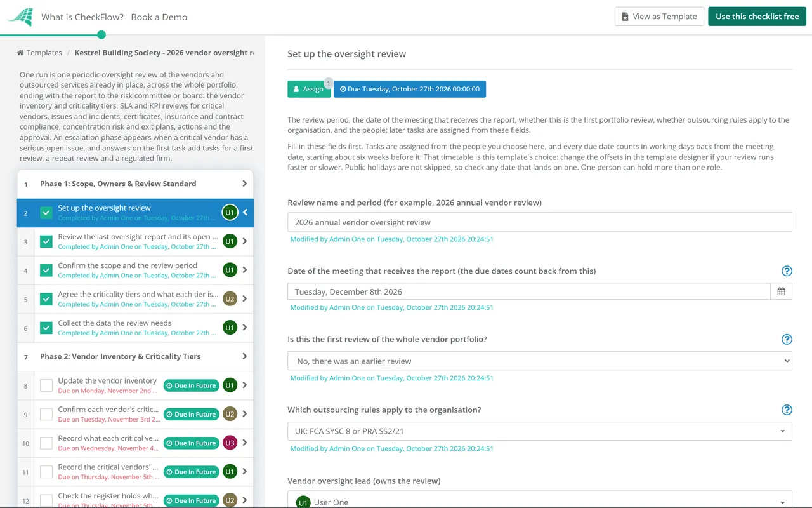Click U1 avatar on Collect the data task
Screen dimensions: 812x508
pos(230,328)
